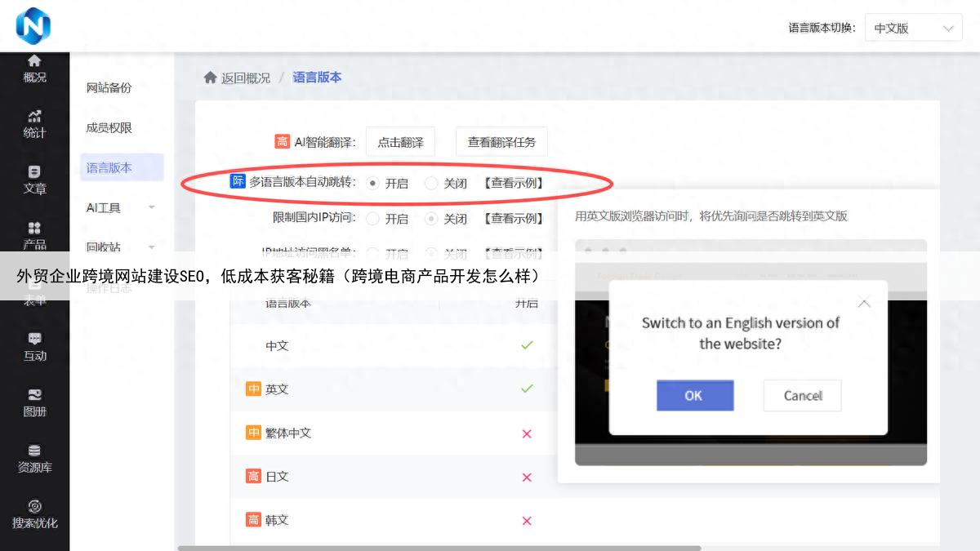Open 查看翻译任务 to view translation tasks
This screenshot has height=551, width=980.
[x=501, y=141]
